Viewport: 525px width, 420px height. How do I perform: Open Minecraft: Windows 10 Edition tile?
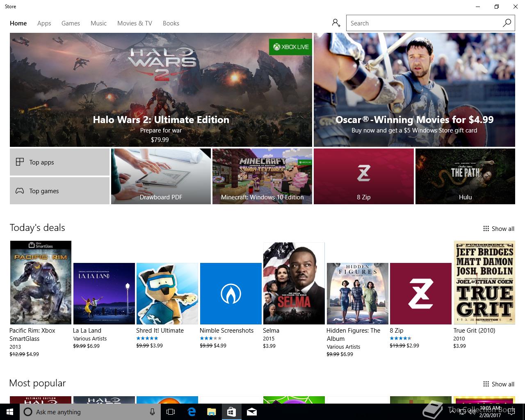[x=262, y=176]
